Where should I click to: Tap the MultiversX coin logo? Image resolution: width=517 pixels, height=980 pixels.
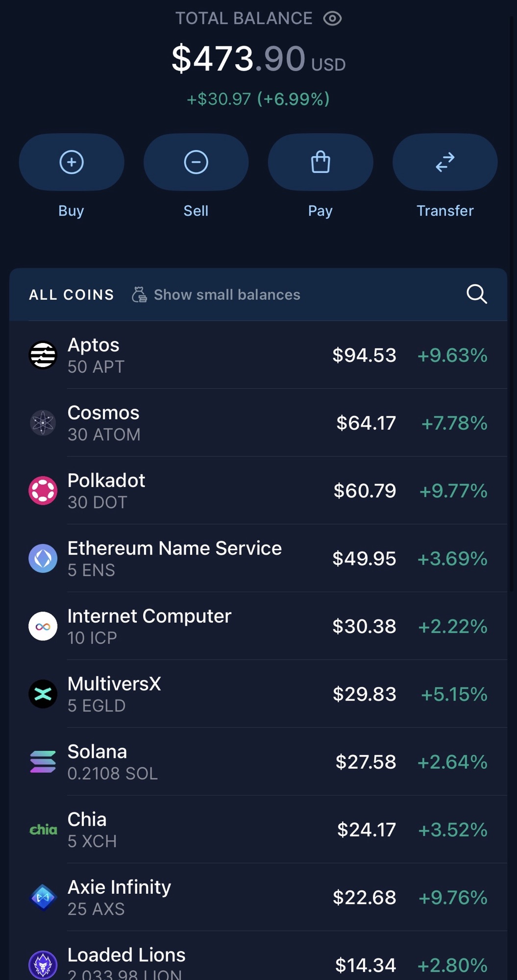click(43, 694)
